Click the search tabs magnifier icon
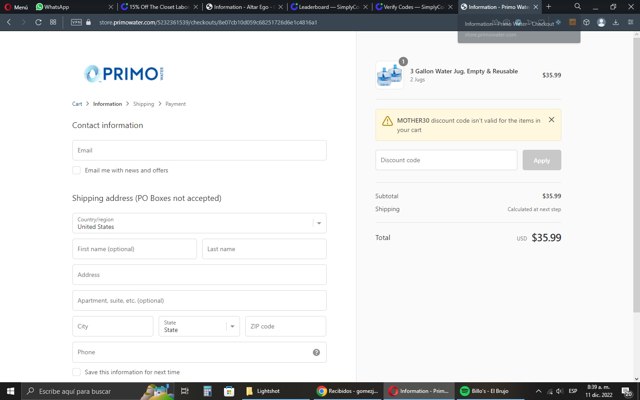 coord(578,7)
